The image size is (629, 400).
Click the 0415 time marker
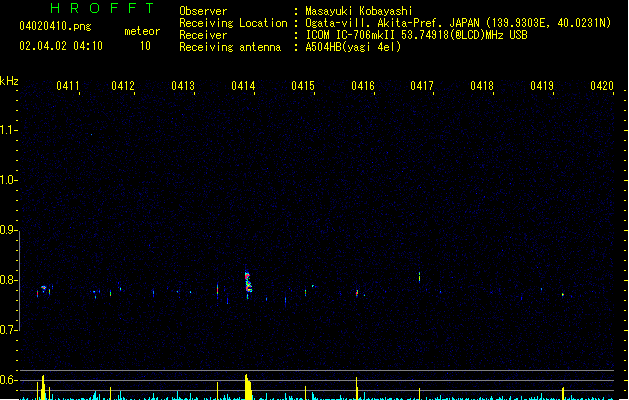(303, 86)
